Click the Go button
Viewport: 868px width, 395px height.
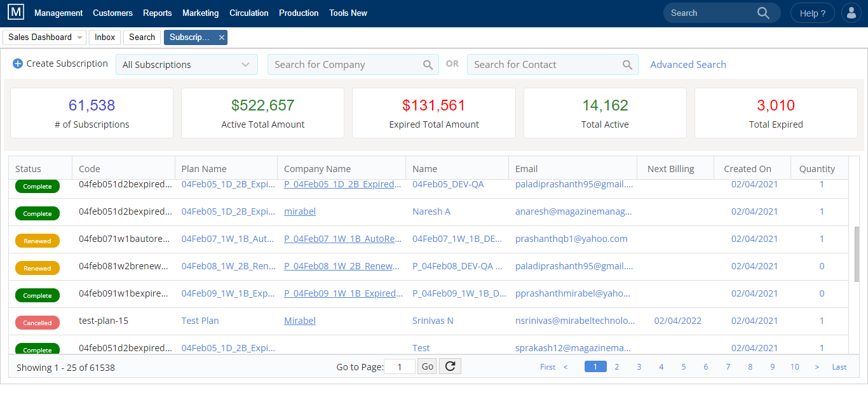coord(428,366)
